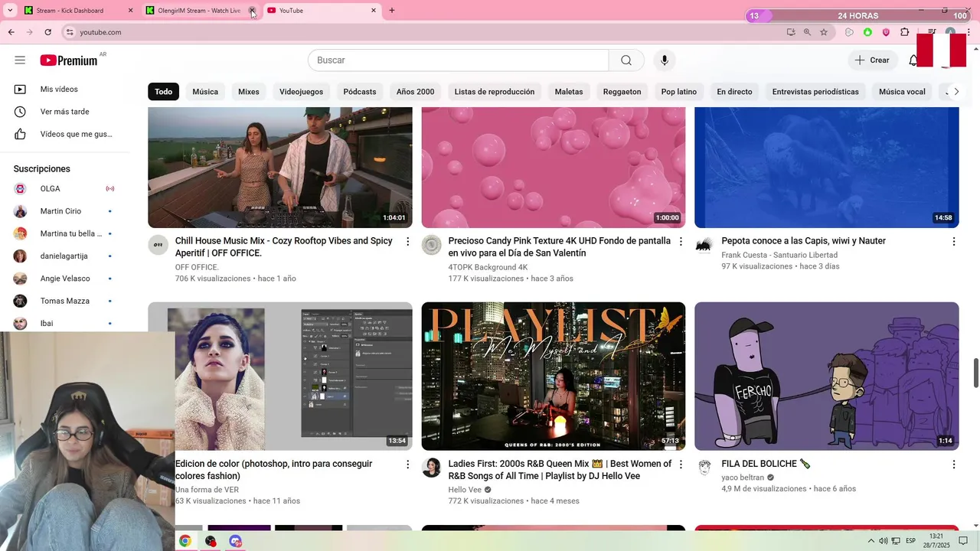Viewport: 980px width, 551px height.
Task: Open Ver más tarde in sidebar
Action: tap(65, 112)
